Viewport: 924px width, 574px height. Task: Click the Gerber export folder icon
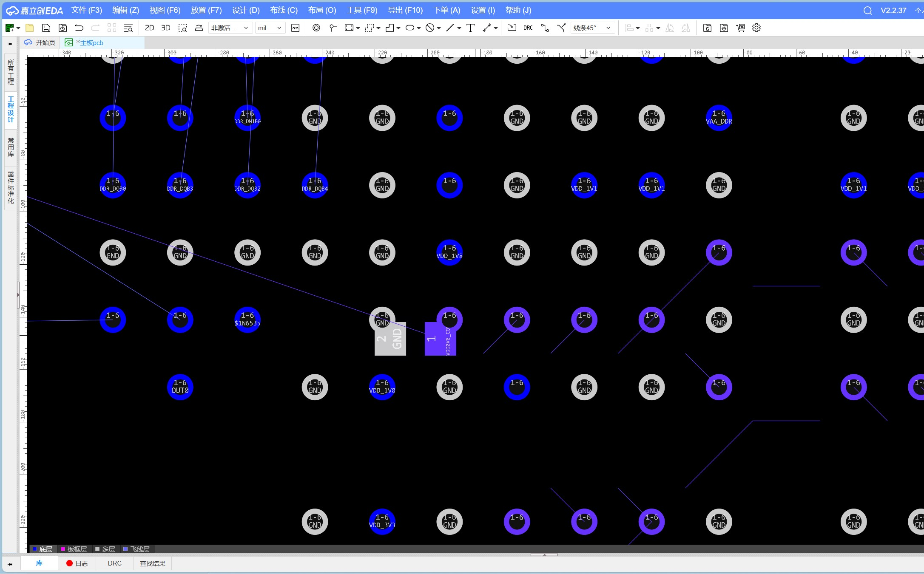(x=707, y=28)
